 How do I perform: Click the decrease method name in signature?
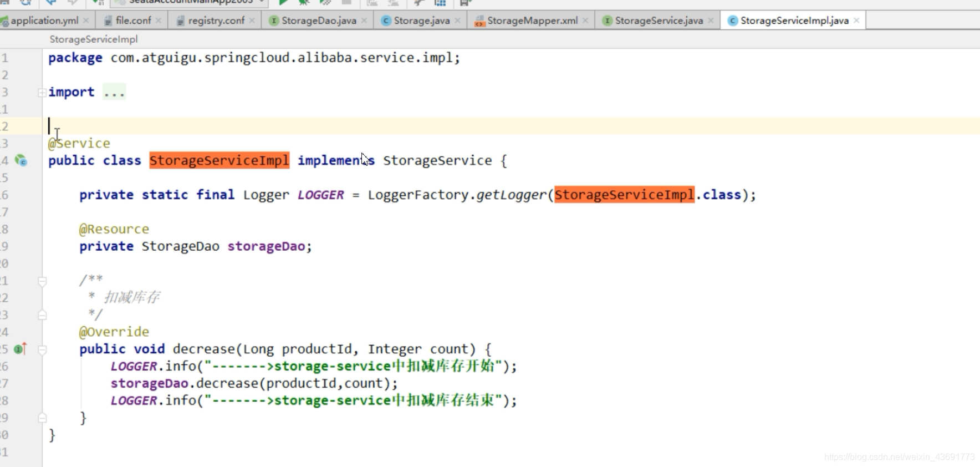point(204,349)
